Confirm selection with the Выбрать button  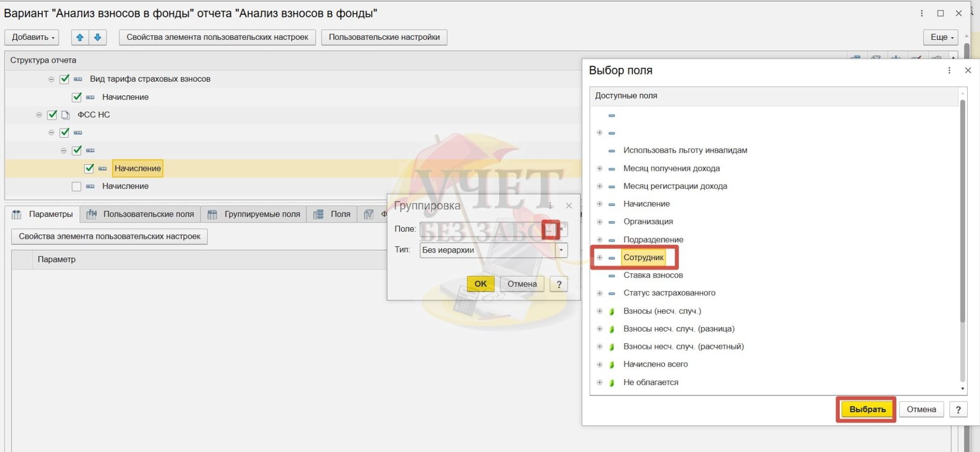[x=867, y=409]
